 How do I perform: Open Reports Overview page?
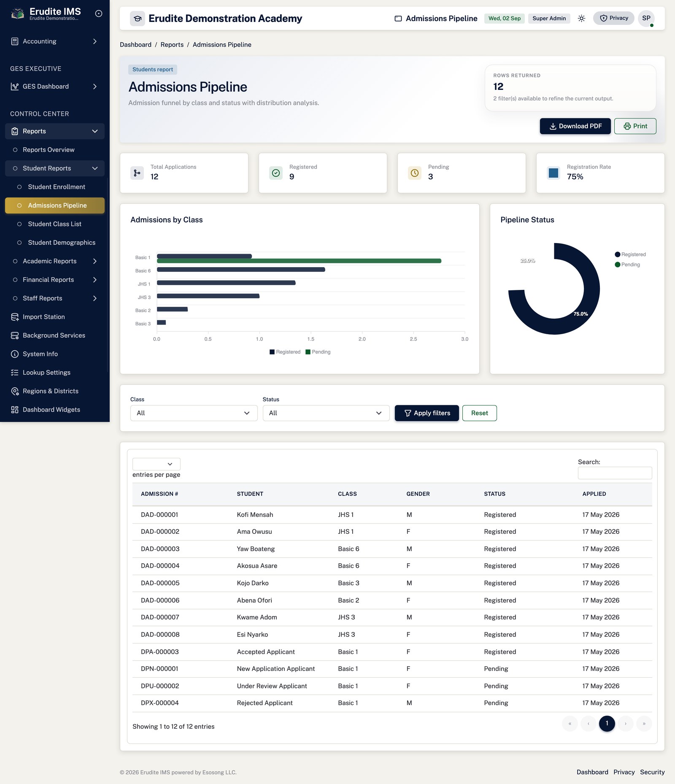(55, 150)
